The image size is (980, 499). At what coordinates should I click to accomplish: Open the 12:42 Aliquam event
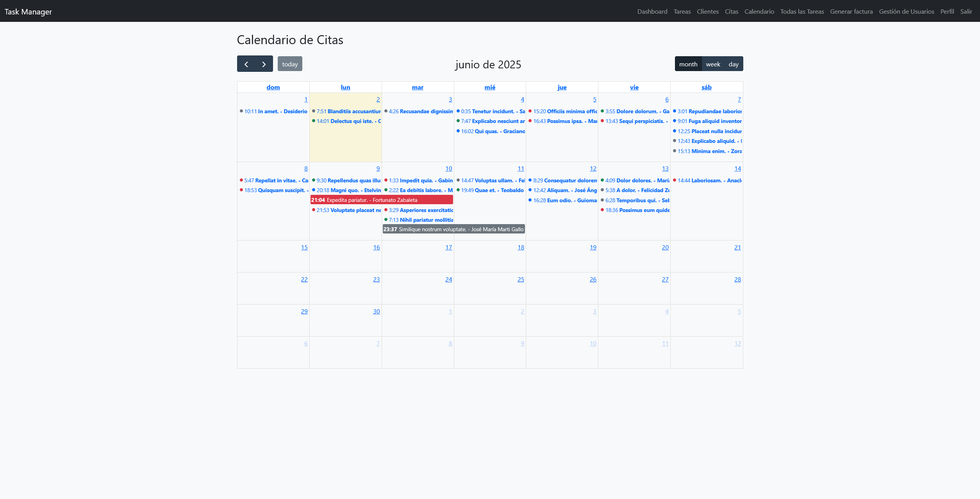pos(562,190)
